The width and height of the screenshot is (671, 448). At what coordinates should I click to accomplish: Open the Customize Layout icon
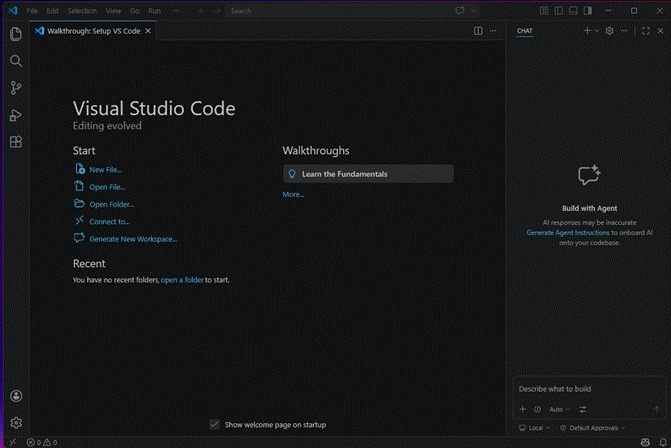[544, 11]
